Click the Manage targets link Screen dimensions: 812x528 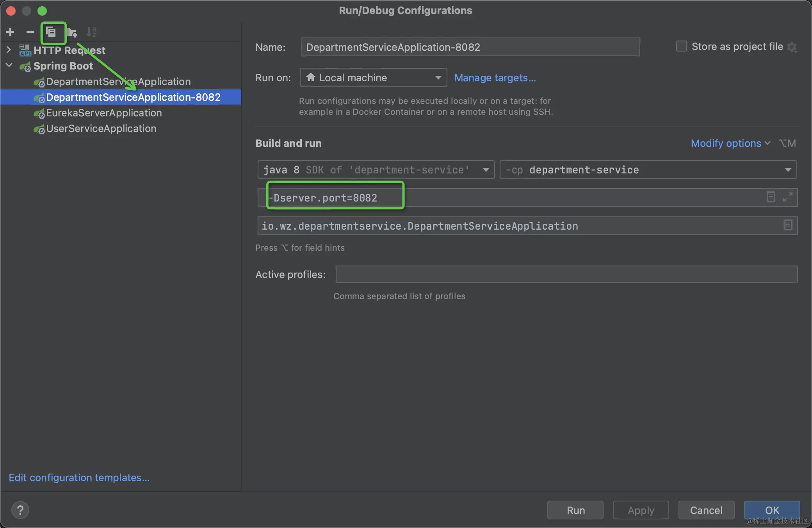(x=495, y=78)
